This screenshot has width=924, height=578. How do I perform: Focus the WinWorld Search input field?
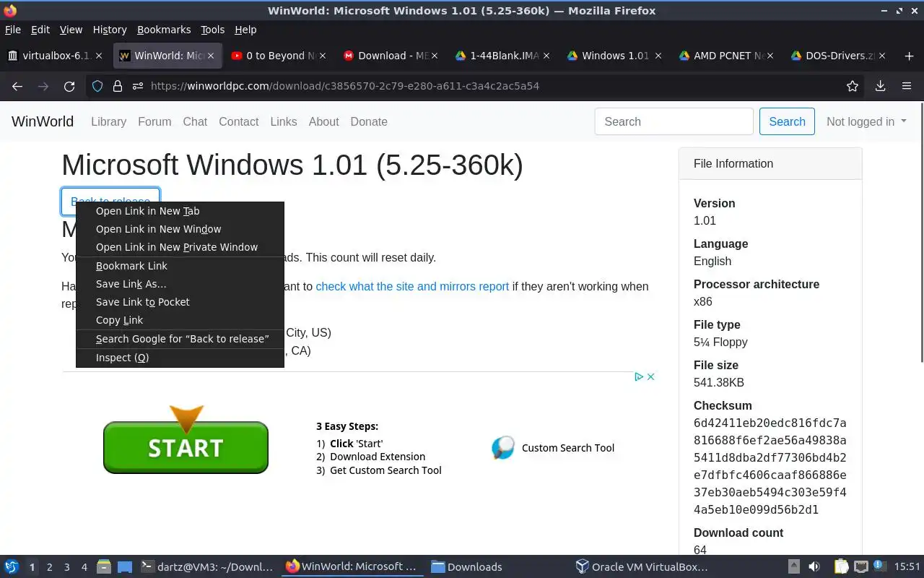674,121
